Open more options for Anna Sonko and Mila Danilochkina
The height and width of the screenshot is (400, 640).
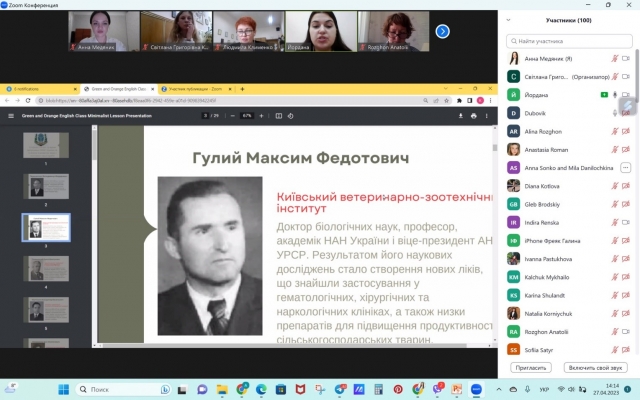click(625, 168)
